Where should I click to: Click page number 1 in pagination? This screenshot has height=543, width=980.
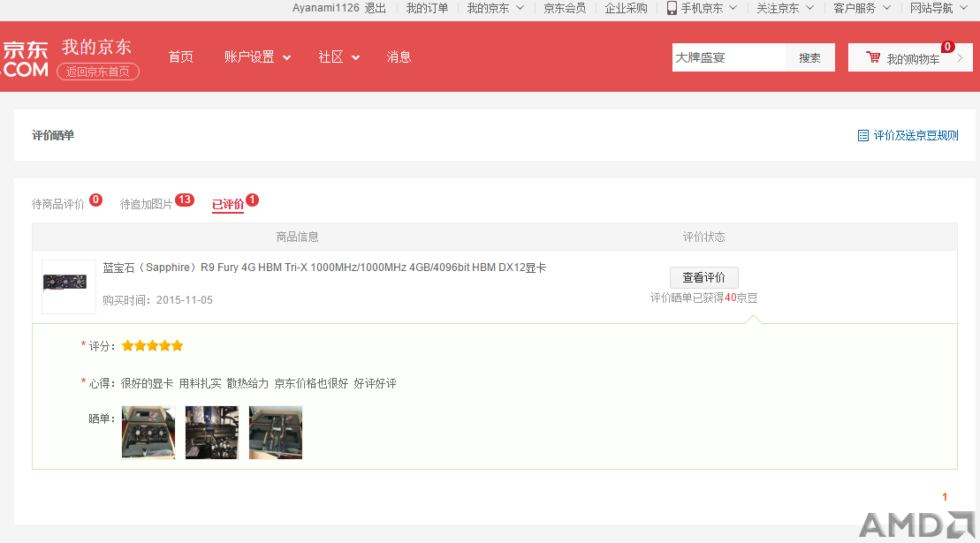945,497
